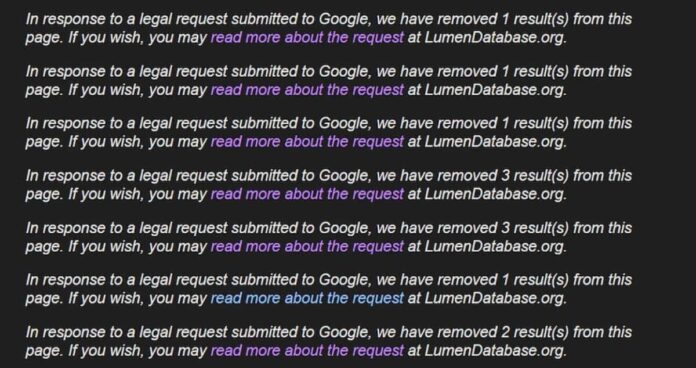Click LumenDatabase.org text in the fourth notice

point(495,194)
